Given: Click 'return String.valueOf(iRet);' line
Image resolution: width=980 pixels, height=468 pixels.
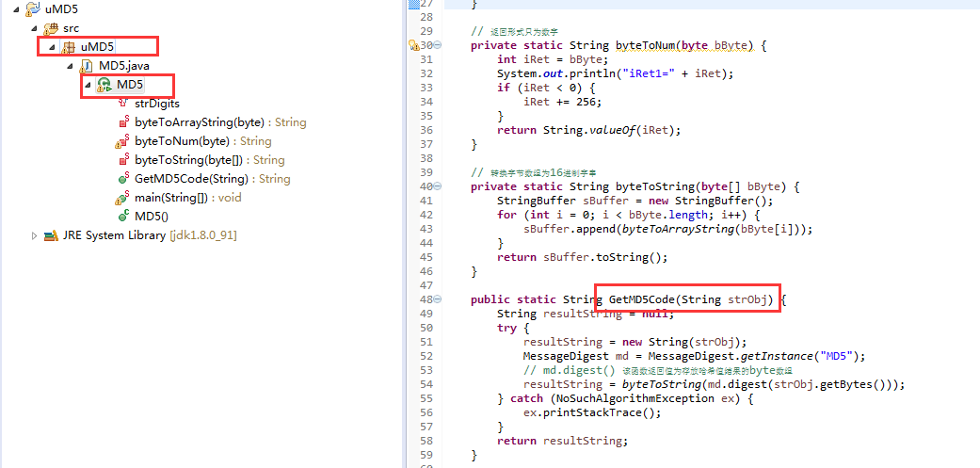Looking at the screenshot, I should tap(588, 130).
